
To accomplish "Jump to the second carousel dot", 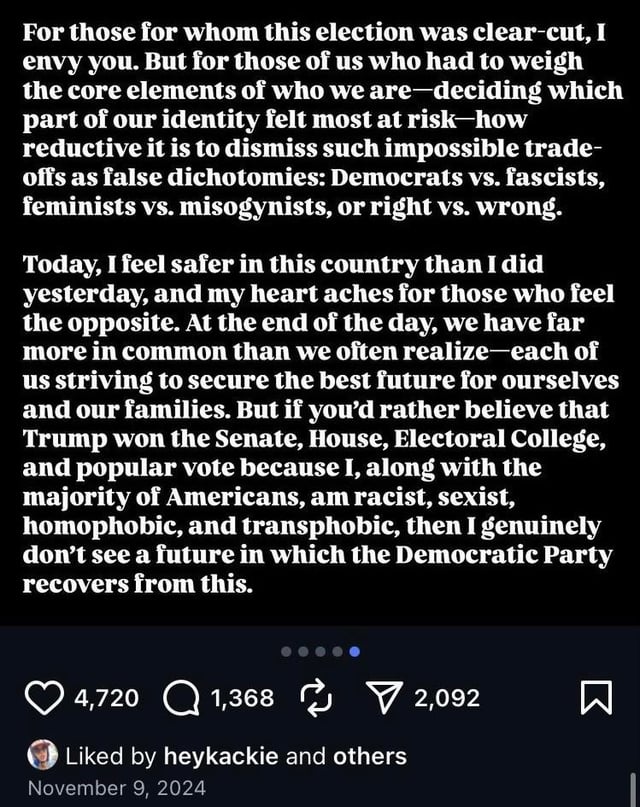I will (x=304, y=651).
